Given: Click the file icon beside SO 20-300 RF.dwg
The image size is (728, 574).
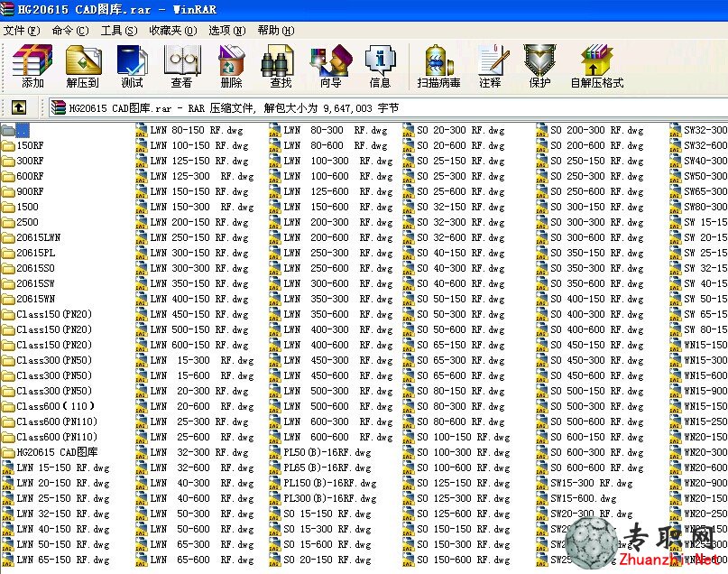Looking at the screenshot, I should [x=409, y=131].
